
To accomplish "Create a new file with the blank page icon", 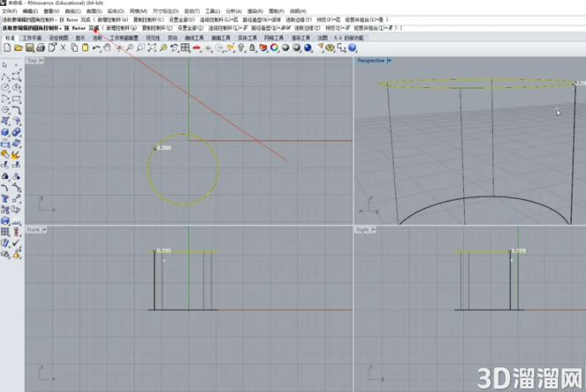I will pos(7,47).
